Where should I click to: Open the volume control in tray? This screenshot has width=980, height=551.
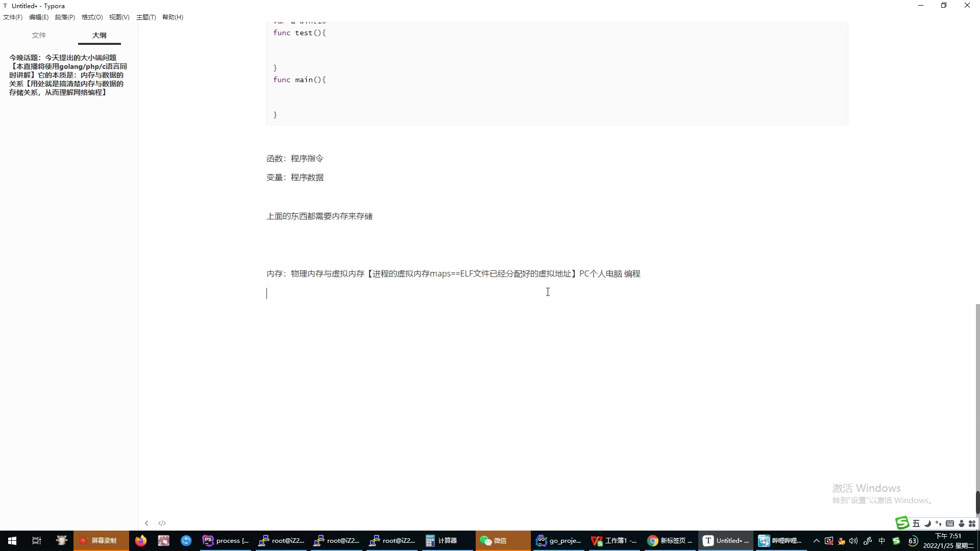pyautogui.click(x=853, y=541)
